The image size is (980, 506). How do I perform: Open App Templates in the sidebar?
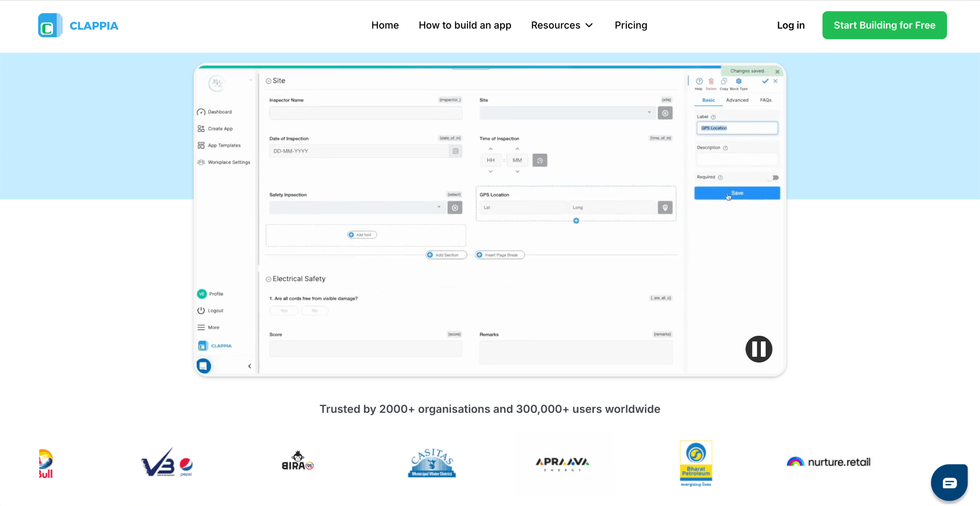tap(219, 145)
